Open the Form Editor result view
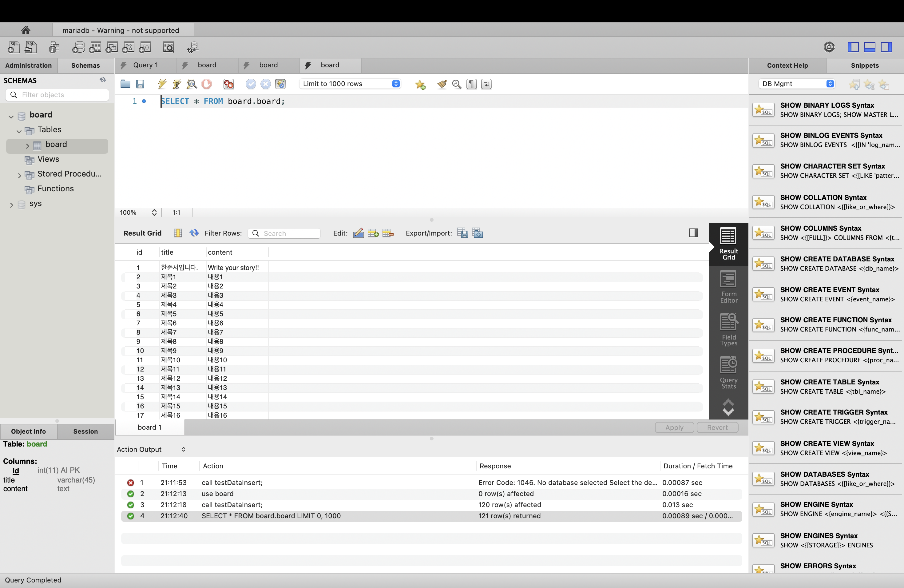Image resolution: width=904 pixels, height=588 pixels. [728, 287]
